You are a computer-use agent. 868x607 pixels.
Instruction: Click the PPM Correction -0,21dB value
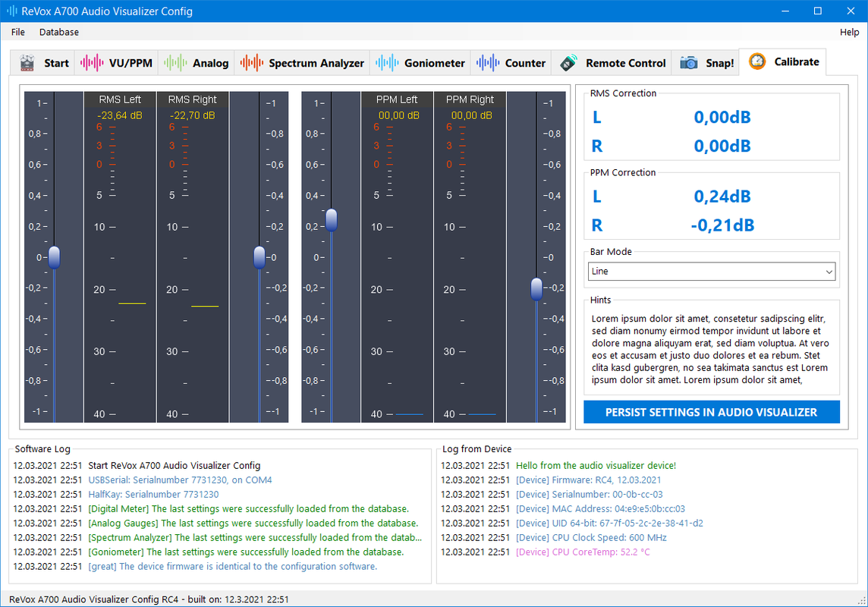[722, 225]
